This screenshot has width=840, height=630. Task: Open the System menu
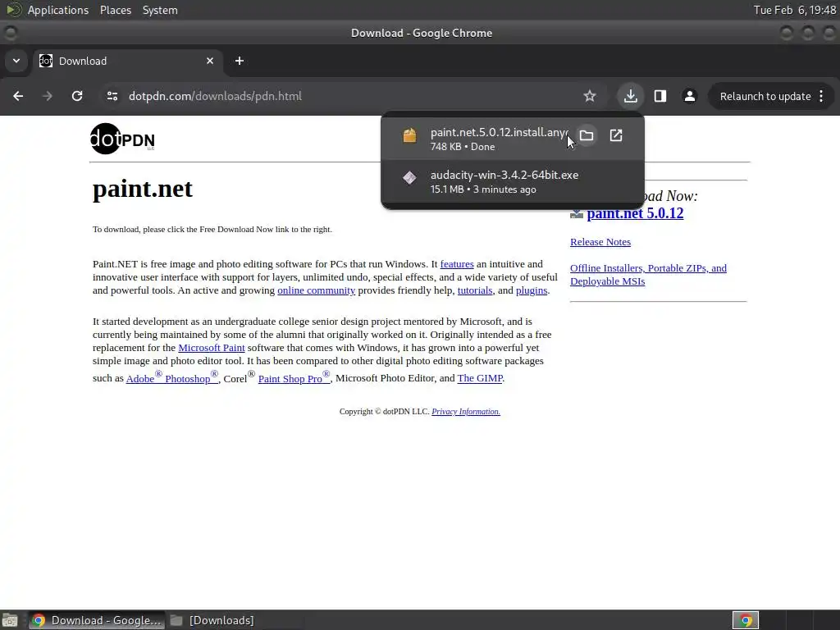tap(160, 10)
